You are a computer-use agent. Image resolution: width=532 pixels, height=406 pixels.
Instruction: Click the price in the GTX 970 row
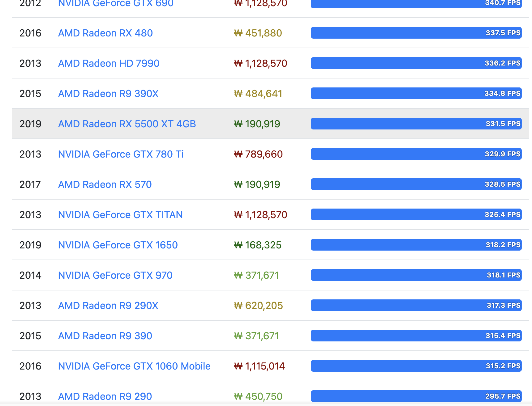256,275
